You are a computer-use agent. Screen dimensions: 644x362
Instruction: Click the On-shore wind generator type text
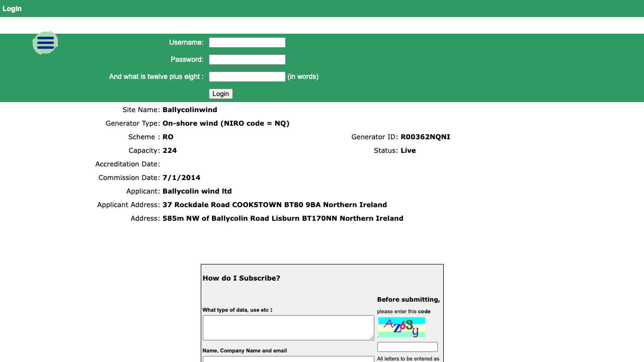226,123
